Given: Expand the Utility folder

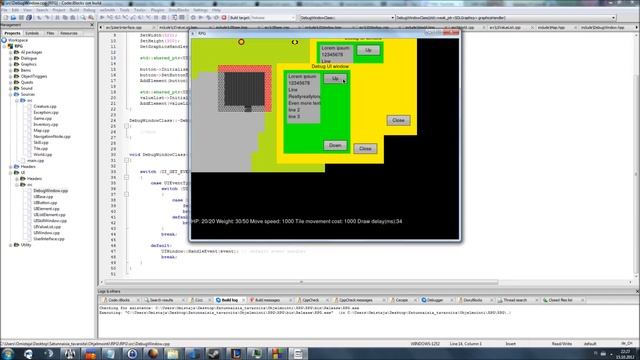Looking at the screenshot, I should click(x=11, y=245).
